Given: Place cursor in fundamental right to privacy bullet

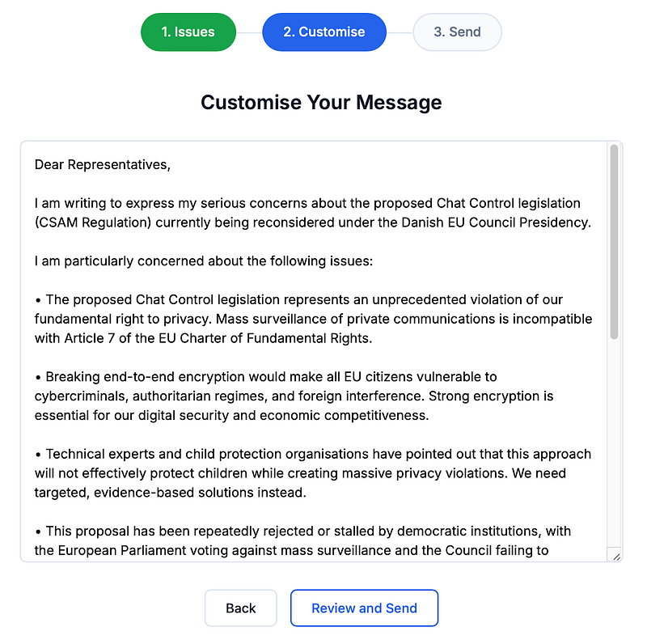Looking at the screenshot, I should click(307, 319).
